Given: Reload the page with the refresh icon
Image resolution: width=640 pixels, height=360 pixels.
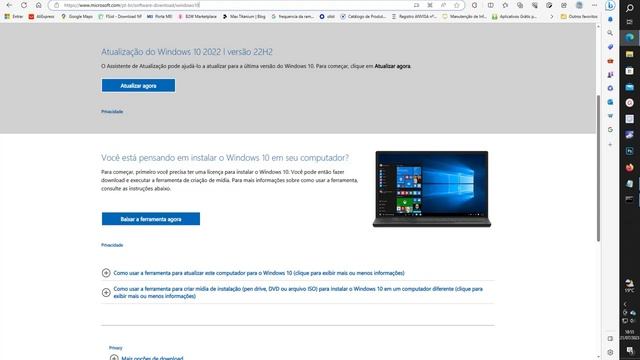Looking at the screenshot, I should pyautogui.click(x=24, y=5).
